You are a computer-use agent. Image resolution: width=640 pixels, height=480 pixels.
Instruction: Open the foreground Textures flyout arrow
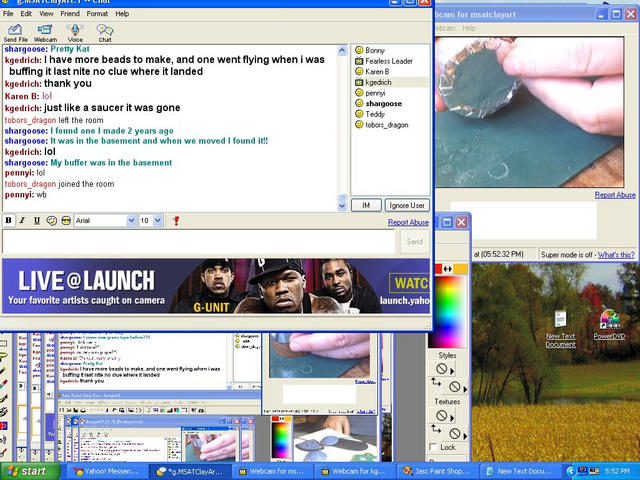pos(452,418)
